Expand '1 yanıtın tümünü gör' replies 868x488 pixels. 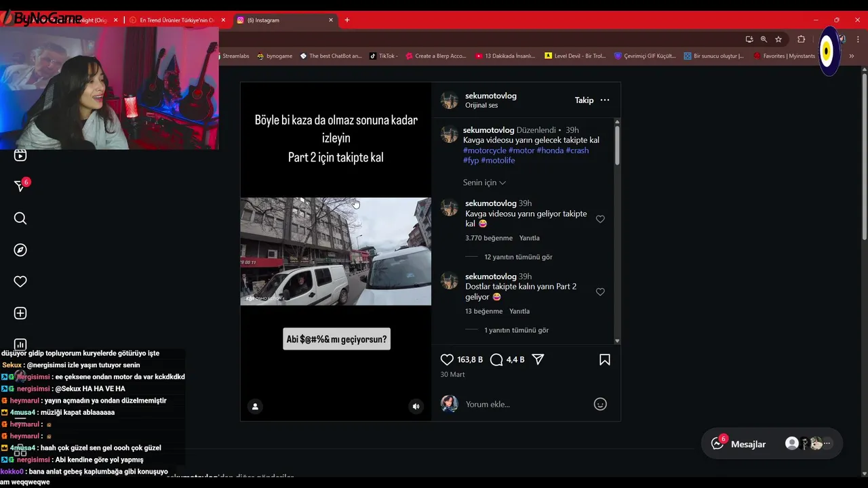click(x=516, y=330)
